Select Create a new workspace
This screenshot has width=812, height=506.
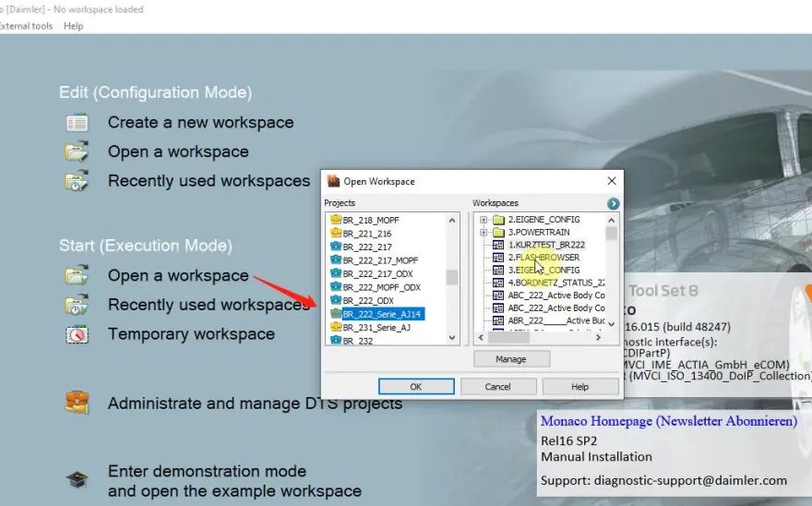tap(200, 123)
